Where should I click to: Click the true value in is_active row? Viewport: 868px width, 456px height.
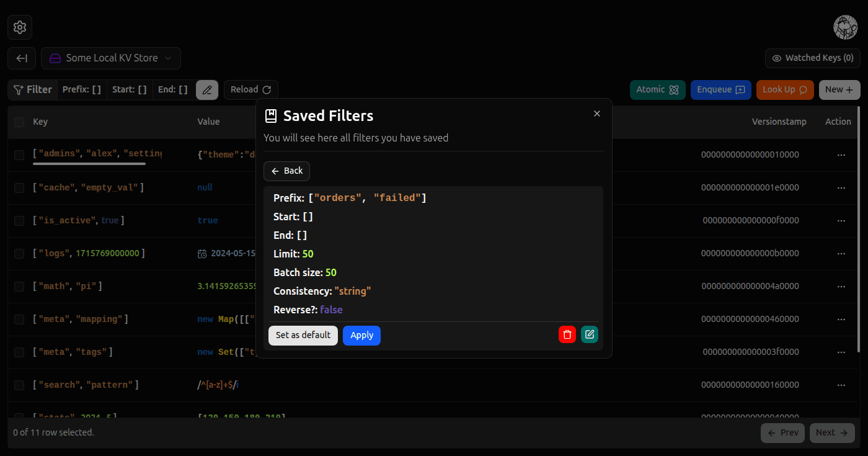[x=208, y=221]
